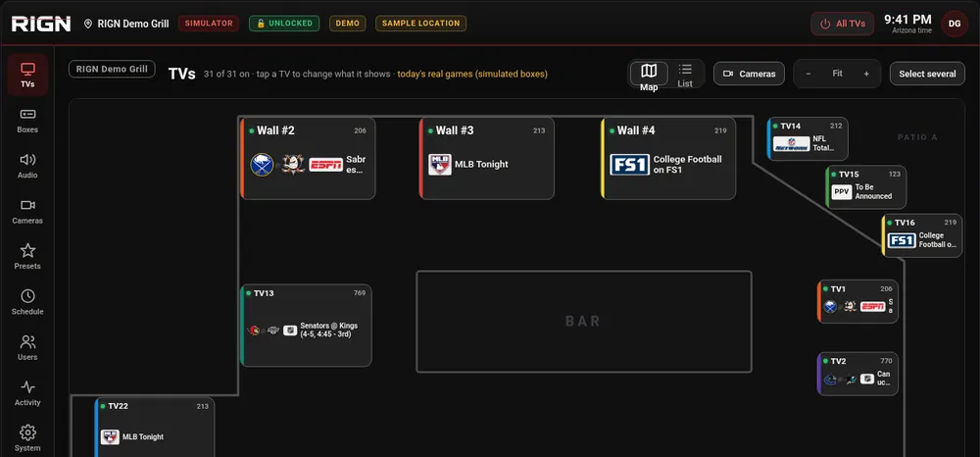Image resolution: width=980 pixels, height=457 pixels.
Task: Power toggle All TVs
Action: click(843, 24)
